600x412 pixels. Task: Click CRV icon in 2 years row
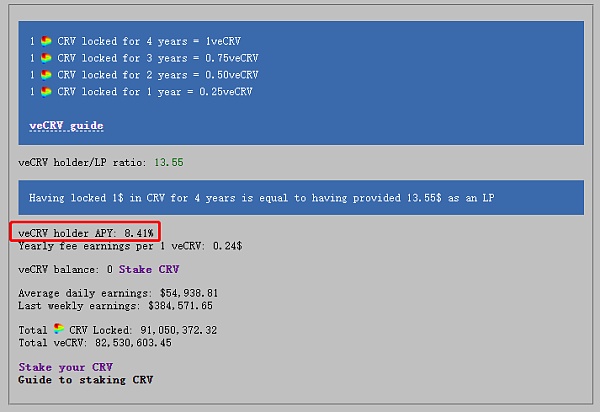(46, 75)
